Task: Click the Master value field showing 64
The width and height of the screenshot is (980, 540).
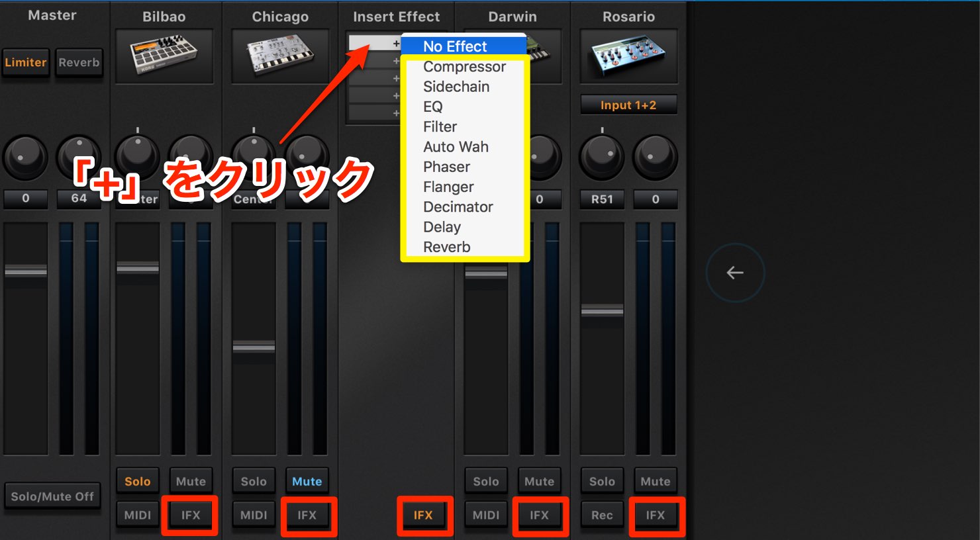Action: click(79, 199)
